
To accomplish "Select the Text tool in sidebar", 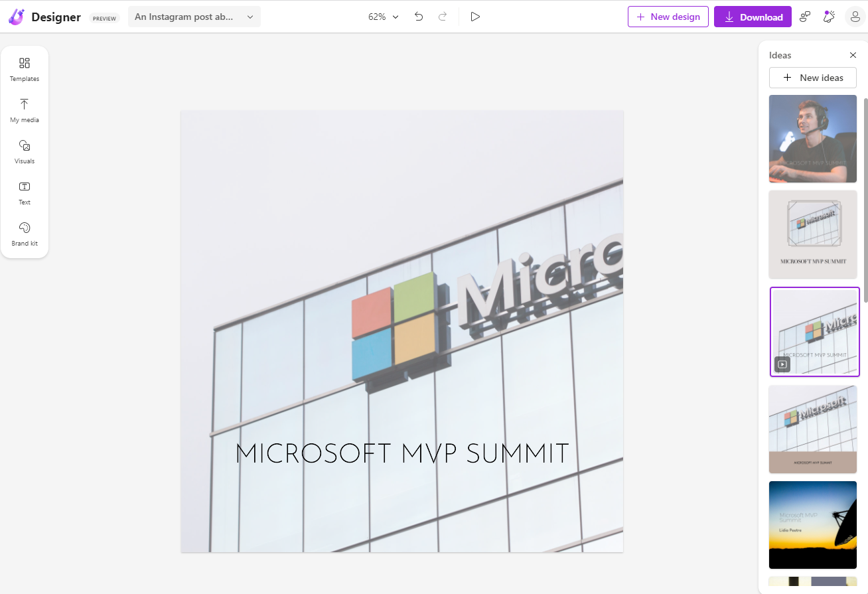I will pyautogui.click(x=25, y=192).
